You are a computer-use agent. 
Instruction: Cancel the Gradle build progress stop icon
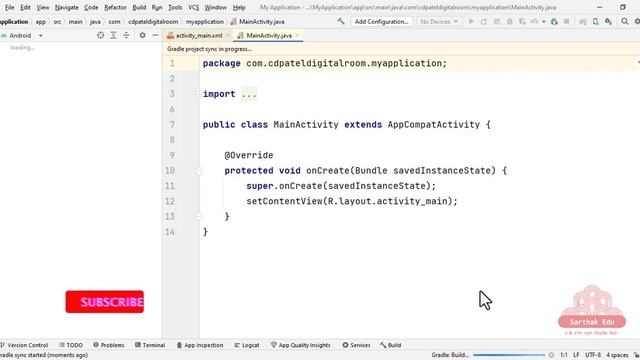tap(551, 355)
